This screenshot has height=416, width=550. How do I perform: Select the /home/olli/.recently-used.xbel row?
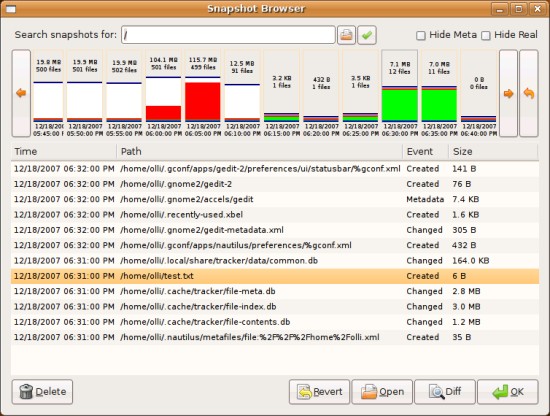(x=275, y=215)
